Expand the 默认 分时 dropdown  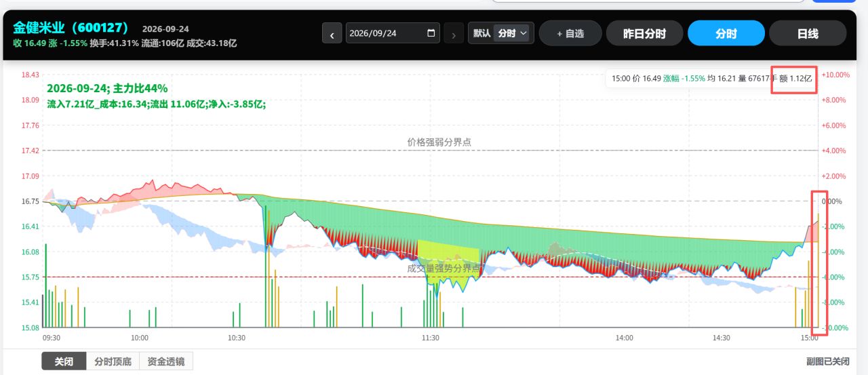pyautogui.click(x=512, y=33)
